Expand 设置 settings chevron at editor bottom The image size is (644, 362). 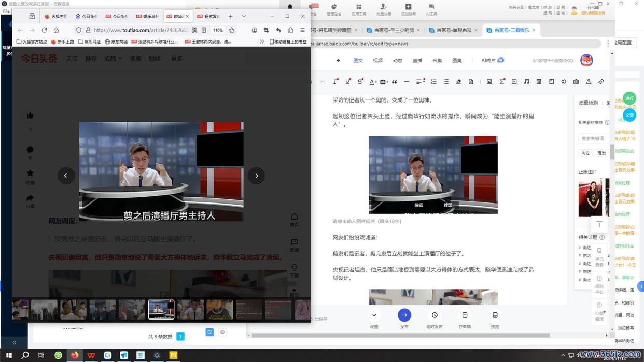point(374,315)
